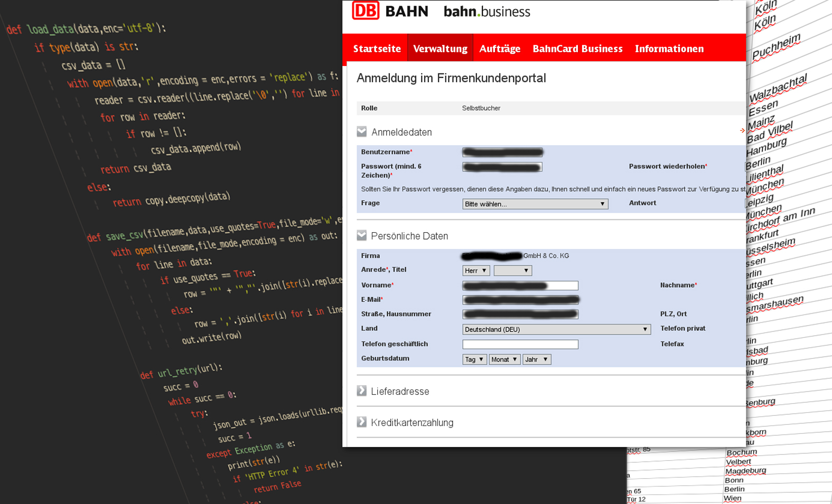
Task: Click the 'except Exception as e:' code line
Action: 250,449
